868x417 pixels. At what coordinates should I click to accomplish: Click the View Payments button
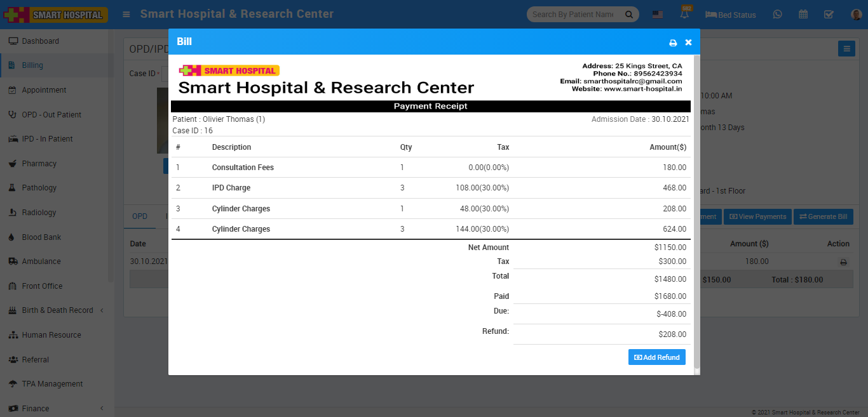[757, 216]
